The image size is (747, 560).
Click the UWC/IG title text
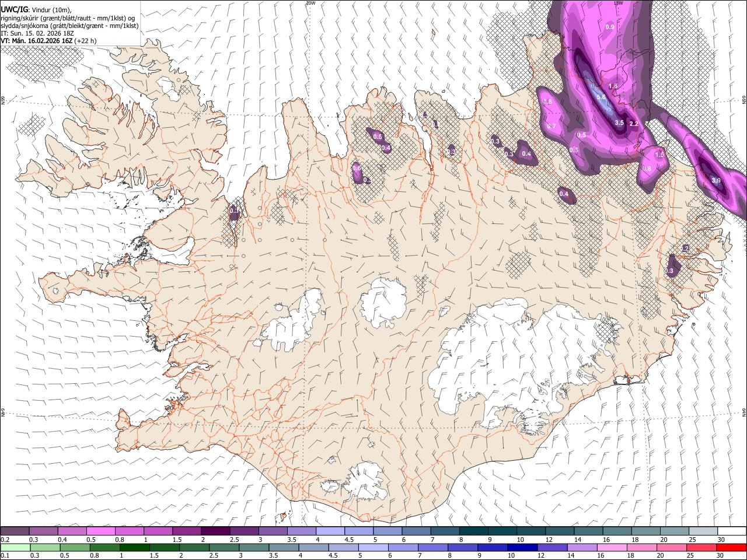tap(13, 9)
